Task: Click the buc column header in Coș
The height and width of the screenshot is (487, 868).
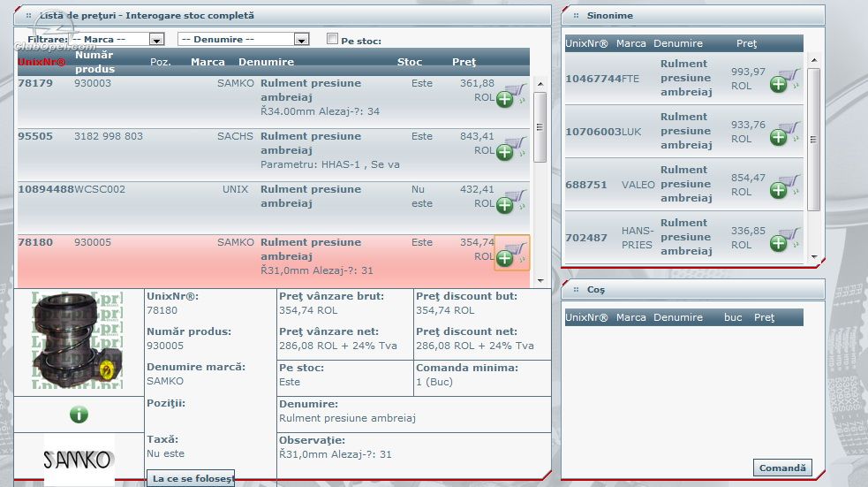Action: click(732, 317)
